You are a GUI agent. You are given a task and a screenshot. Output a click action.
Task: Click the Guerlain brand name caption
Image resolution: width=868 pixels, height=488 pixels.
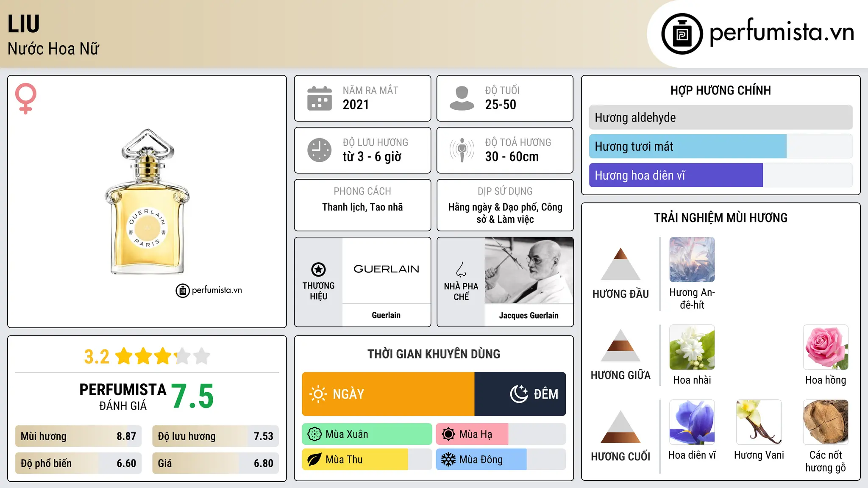pyautogui.click(x=386, y=315)
